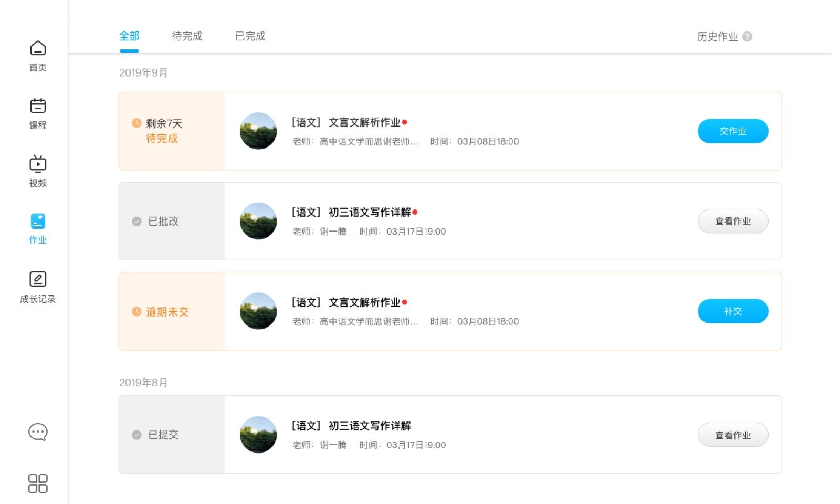Screen dimensions: 840x504
Task: Select the 作业 homework sidebar icon
Action: click(38, 222)
